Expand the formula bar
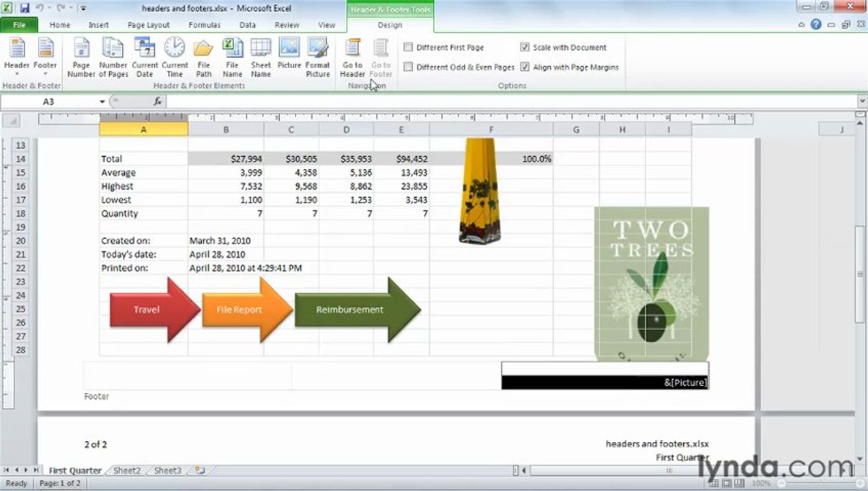This screenshot has height=491, width=868. pyautogui.click(x=862, y=102)
